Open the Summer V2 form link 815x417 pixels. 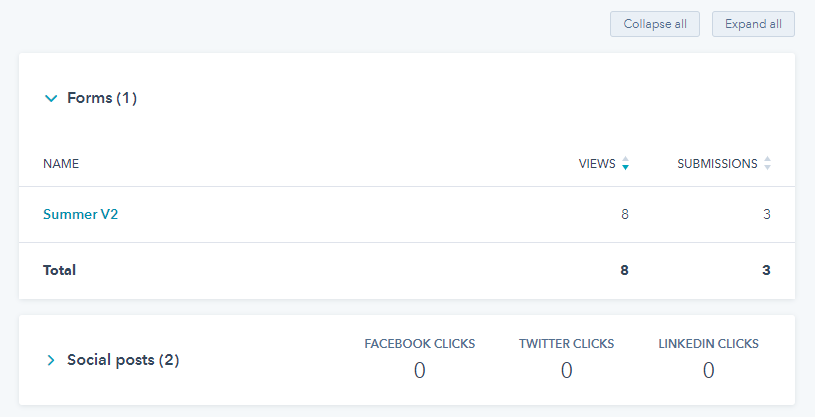(x=81, y=214)
